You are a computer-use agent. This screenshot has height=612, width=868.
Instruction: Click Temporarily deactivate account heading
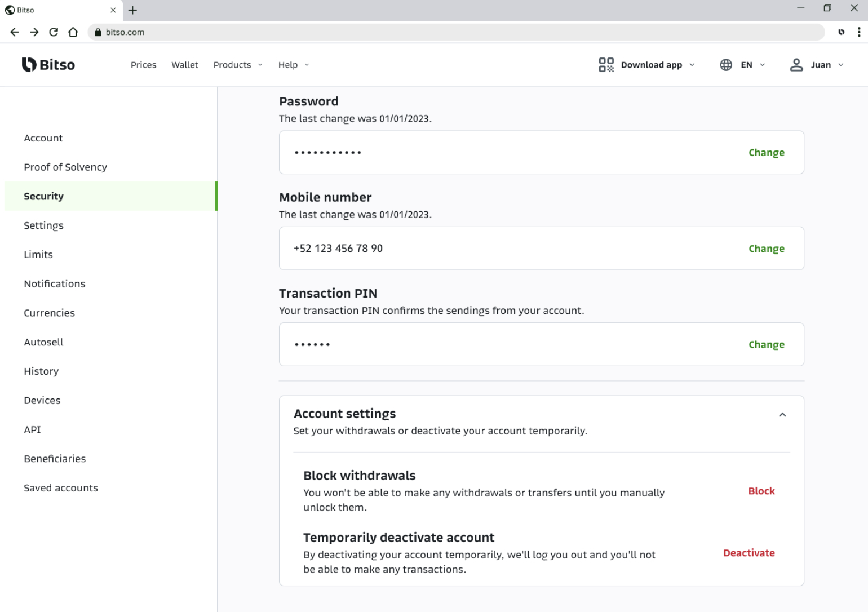click(399, 538)
